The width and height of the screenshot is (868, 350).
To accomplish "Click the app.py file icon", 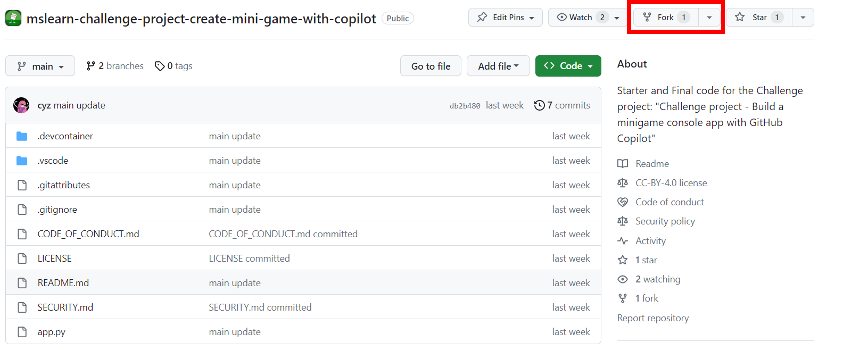I will 22,332.
